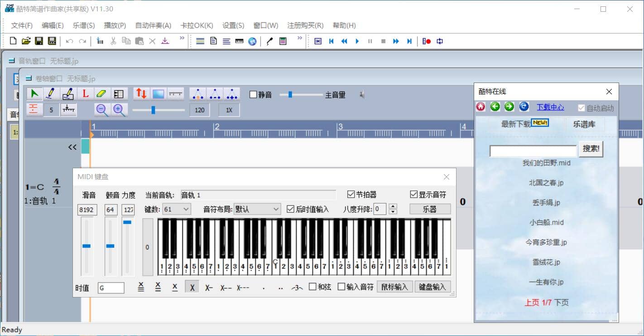Viewport: 644px width, 336px height.
Task: Enable the 和弦 chord checkbox
Action: [x=312, y=287]
